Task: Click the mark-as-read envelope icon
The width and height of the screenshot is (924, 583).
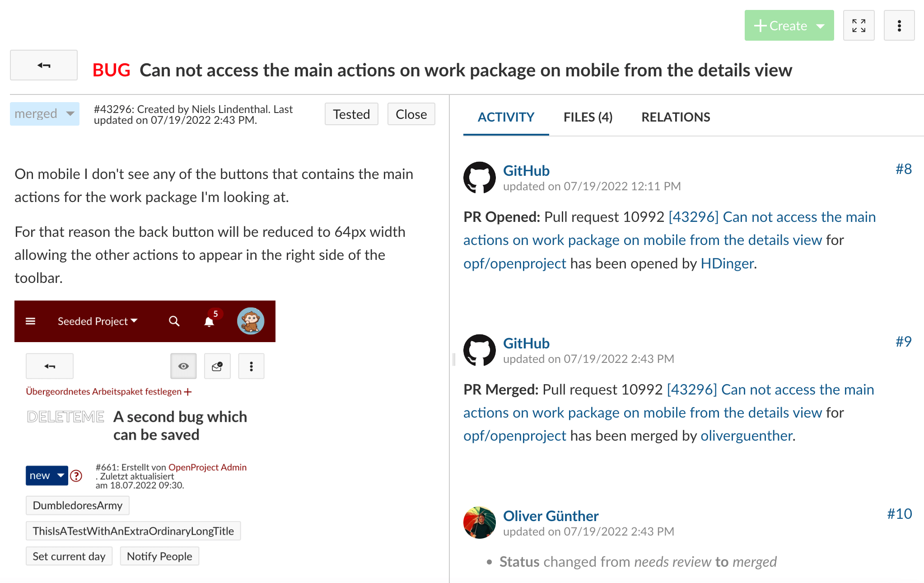Action: (x=217, y=366)
